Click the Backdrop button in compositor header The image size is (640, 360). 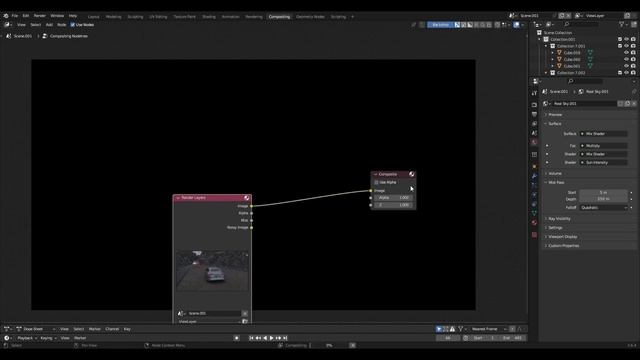coord(440,25)
